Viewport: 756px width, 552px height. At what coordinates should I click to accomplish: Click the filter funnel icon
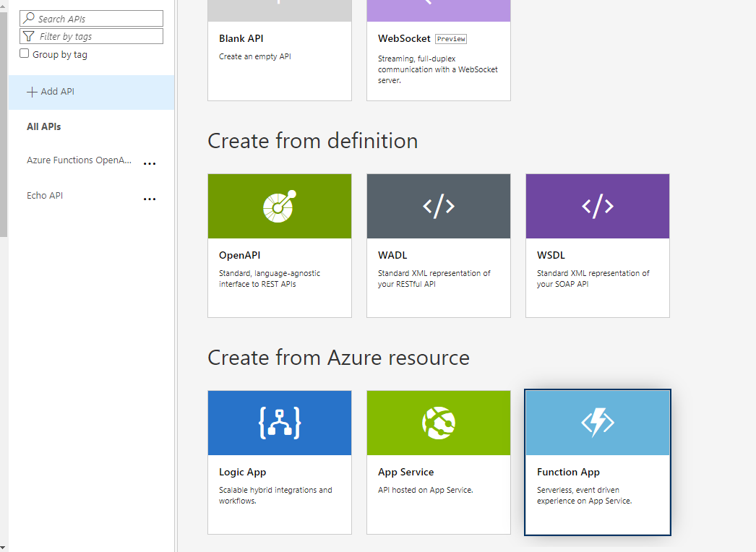tap(29, 36)
